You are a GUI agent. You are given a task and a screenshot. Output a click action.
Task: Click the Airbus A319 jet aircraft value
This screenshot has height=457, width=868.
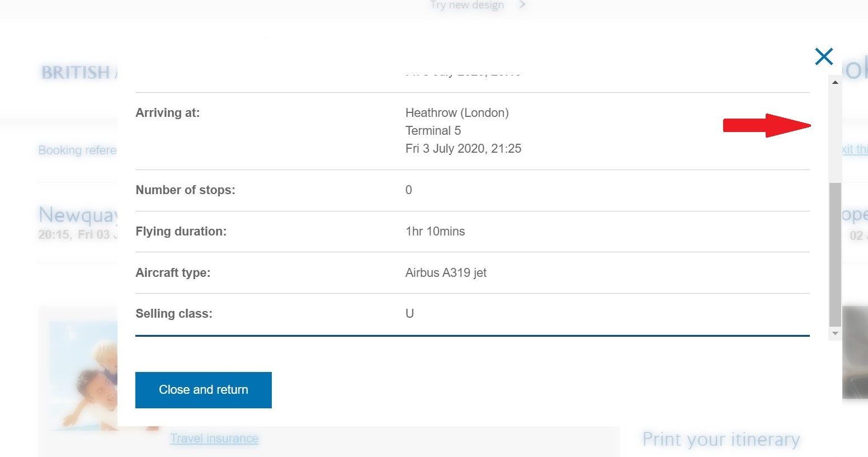coord(446,273)
